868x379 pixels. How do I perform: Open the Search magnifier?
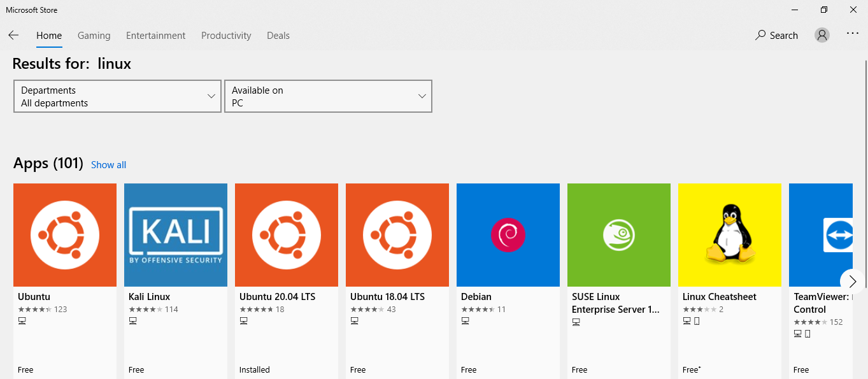pyautogui.click(x=760, y=35)
